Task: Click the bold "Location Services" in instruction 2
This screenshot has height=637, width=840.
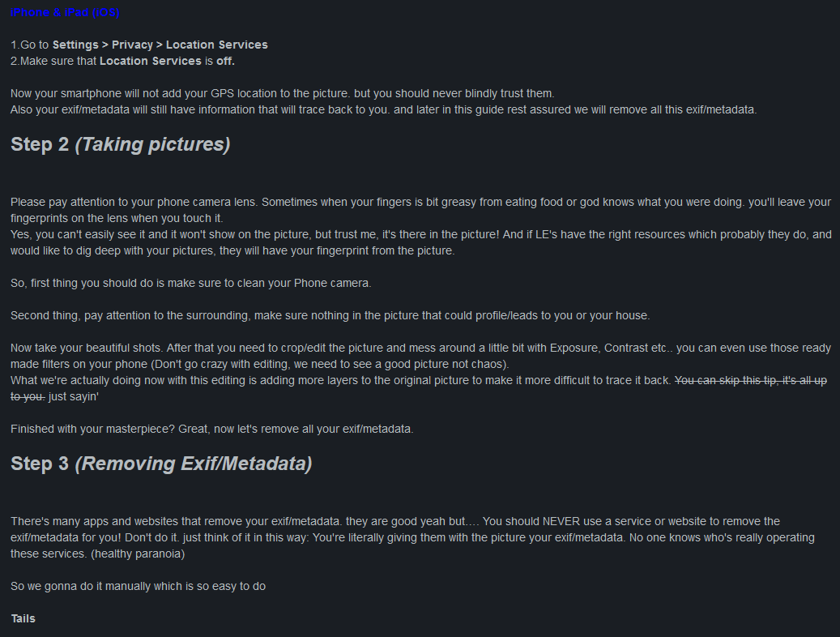Action: [x=150, y=61]
